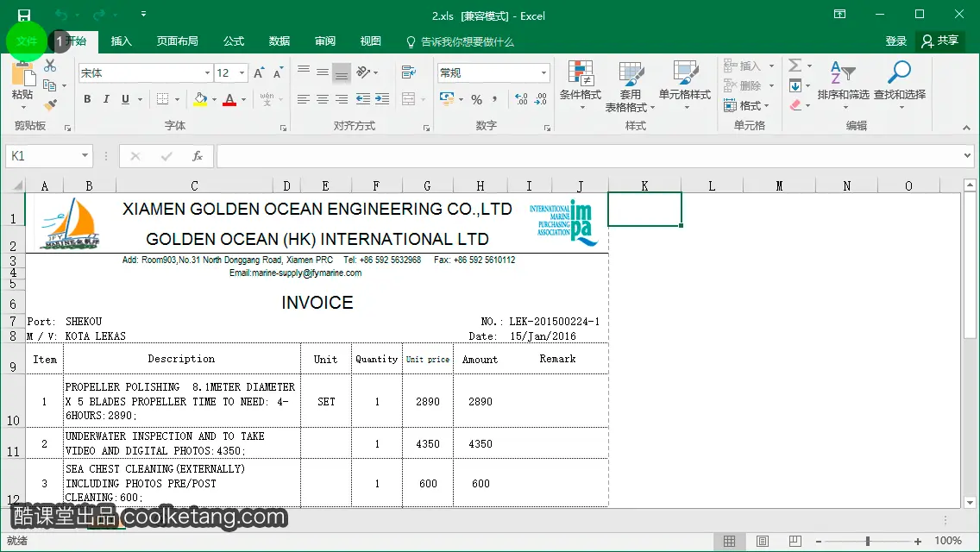Switch to the Formulas (公式) tab
Viewport: 980px width, 552px height.
click(234, 41)
